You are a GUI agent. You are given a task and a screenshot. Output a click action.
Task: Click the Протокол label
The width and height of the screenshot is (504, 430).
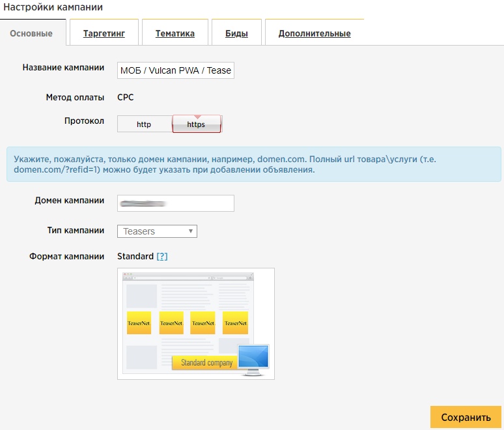84,121
